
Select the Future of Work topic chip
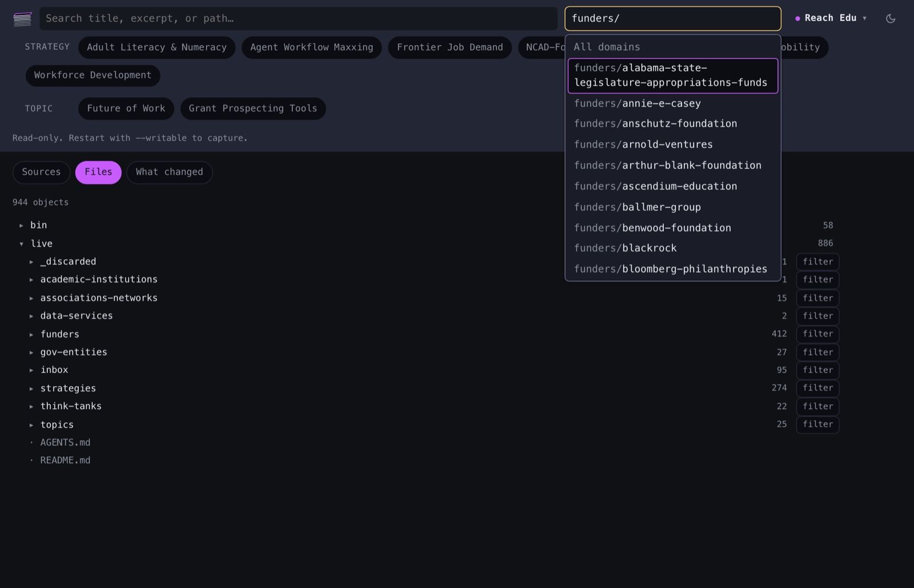[126, 108]
